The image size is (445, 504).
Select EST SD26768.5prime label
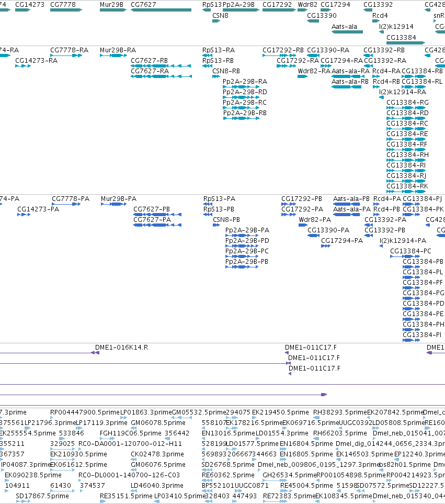[228, 464]
